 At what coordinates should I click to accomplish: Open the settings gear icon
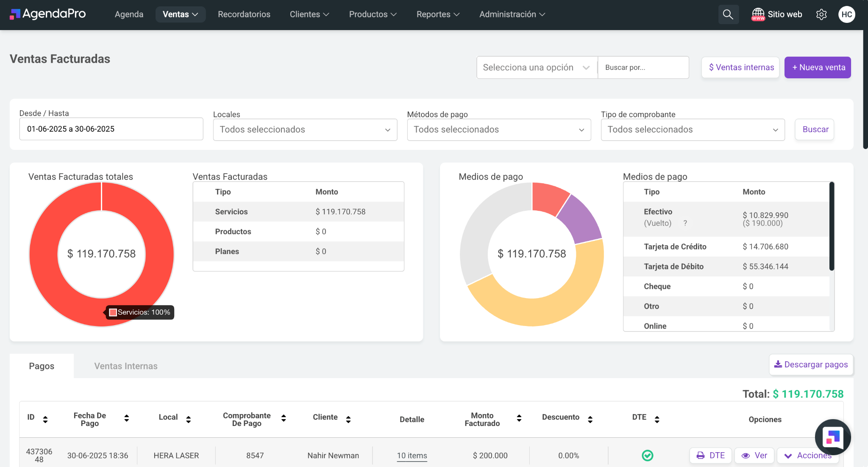pyautogui.click(x=821, y=14)
